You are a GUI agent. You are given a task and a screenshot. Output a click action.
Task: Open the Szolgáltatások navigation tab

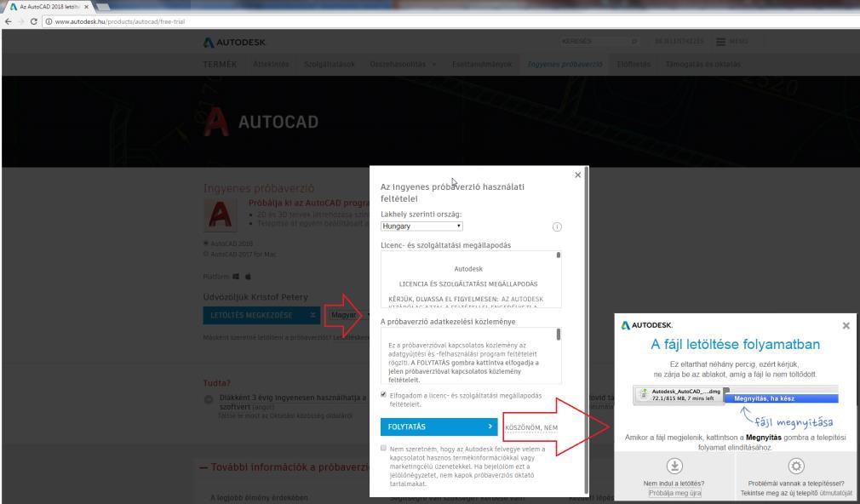pyautogui.click(x=330, y=64)
